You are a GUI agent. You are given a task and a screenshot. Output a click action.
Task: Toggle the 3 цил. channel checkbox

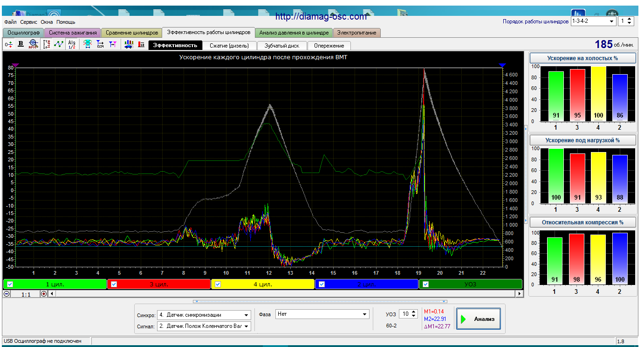pyautogui.click(x=114, y=284)
